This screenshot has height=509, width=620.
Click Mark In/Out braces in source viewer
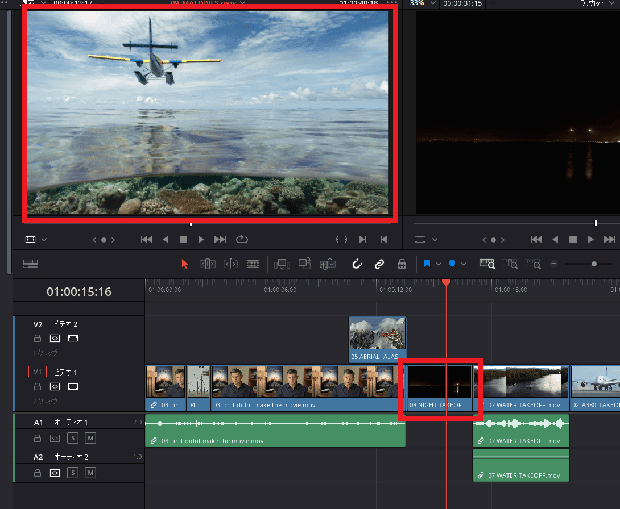(341, 239)
